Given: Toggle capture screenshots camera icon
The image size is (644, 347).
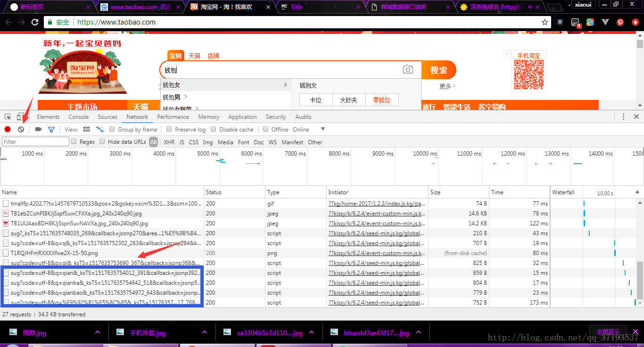Looking at the screenshot, I should pos(38,129).
